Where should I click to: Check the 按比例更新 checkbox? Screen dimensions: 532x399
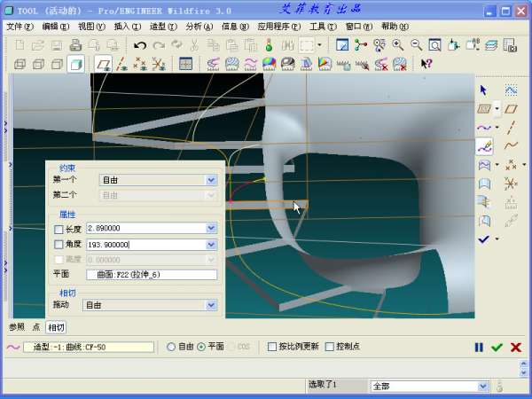tap(272, 347)
